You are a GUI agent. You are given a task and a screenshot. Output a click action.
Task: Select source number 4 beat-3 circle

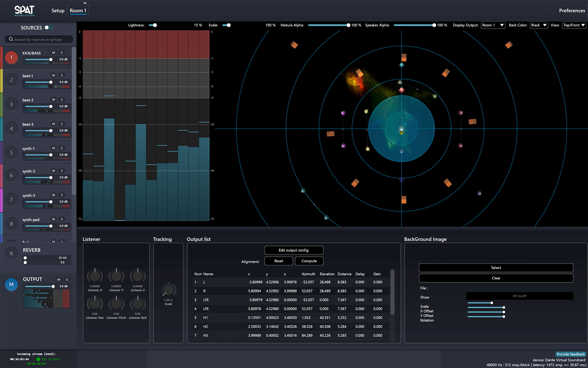tap(11, 128)
